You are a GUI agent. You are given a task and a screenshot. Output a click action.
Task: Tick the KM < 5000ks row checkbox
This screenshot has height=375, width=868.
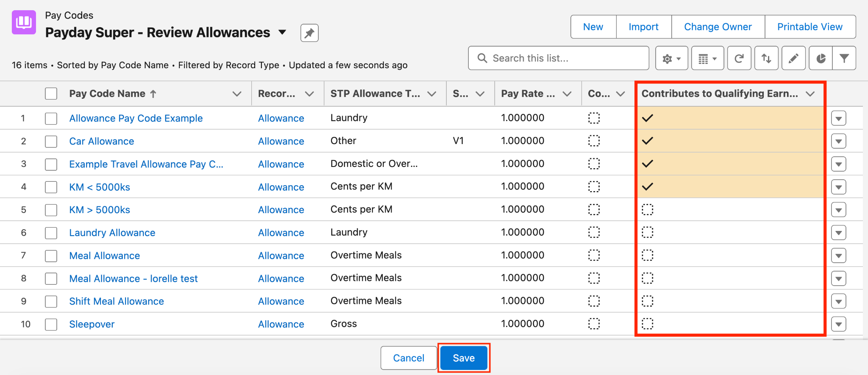51,187
